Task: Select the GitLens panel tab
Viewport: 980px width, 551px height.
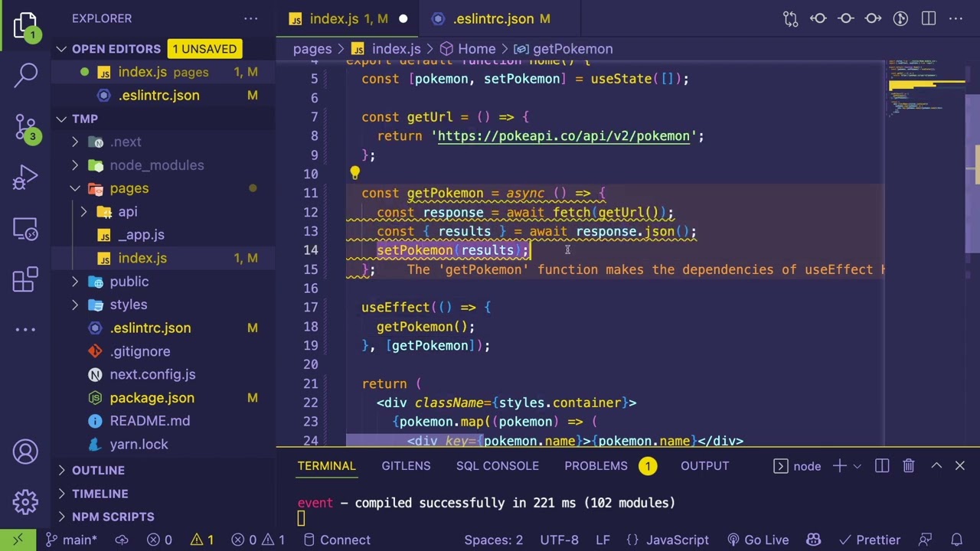Action: (x=406, y=466)
